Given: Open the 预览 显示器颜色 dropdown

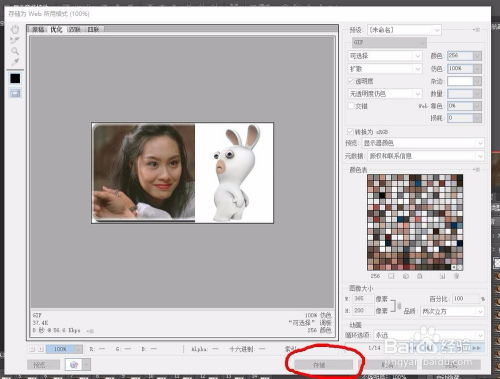Looking at the screenshot, I should [x=422, y=143].
